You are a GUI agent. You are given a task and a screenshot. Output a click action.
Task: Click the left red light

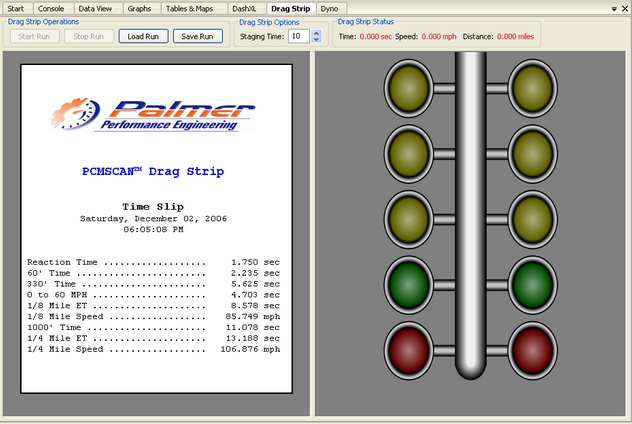pos(408,351)
